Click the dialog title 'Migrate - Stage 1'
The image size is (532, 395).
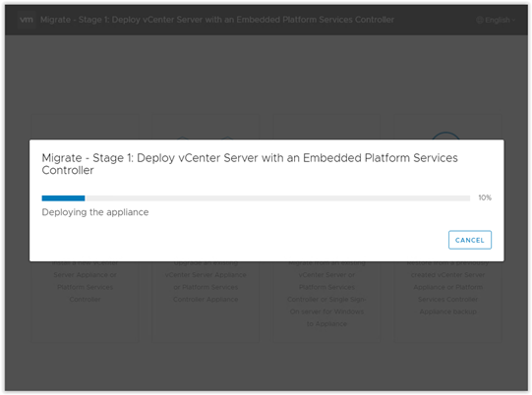(250, 164)
